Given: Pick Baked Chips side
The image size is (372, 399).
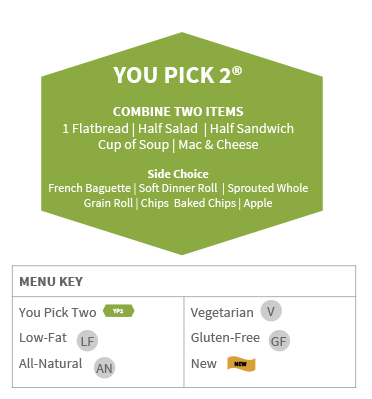Looking at the screenshot, I should [x=205, y=203].
